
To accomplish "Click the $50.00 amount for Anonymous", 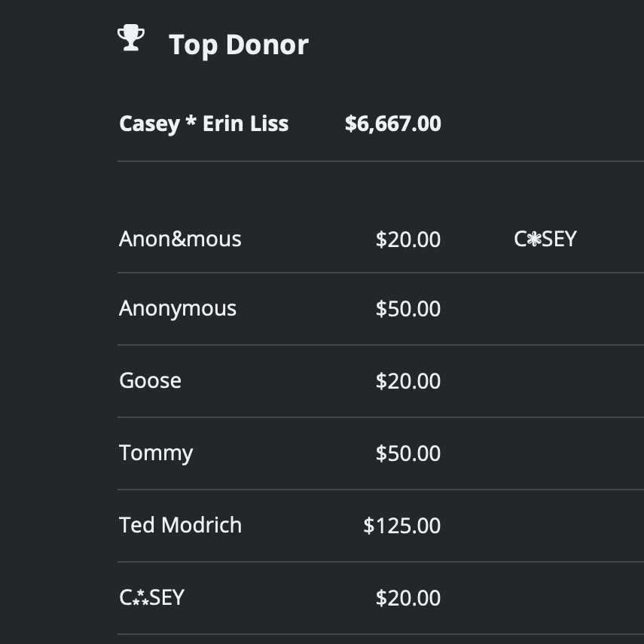I will tap(408, 309).
